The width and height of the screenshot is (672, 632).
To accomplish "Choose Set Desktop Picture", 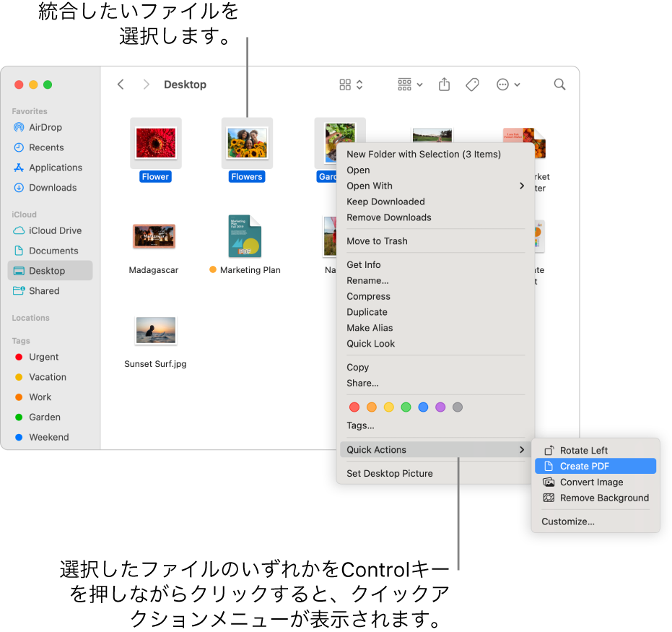I will [x=435, y=473].
